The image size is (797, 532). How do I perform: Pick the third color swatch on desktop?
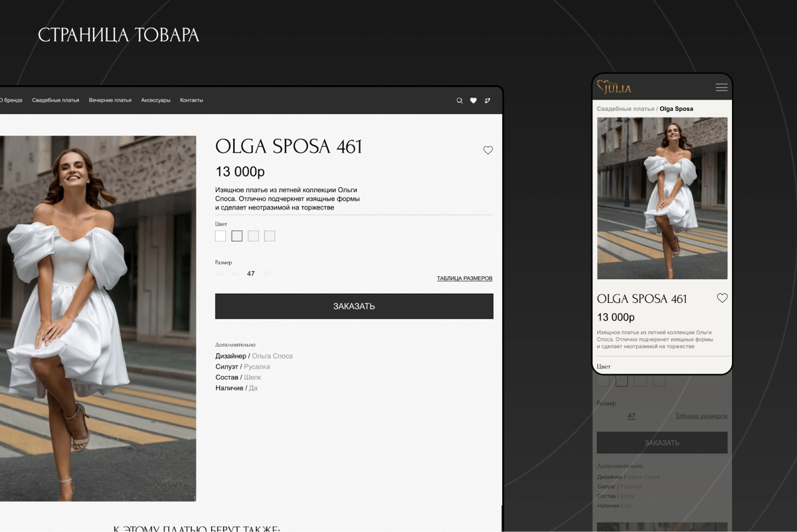[x=253, y=236]
